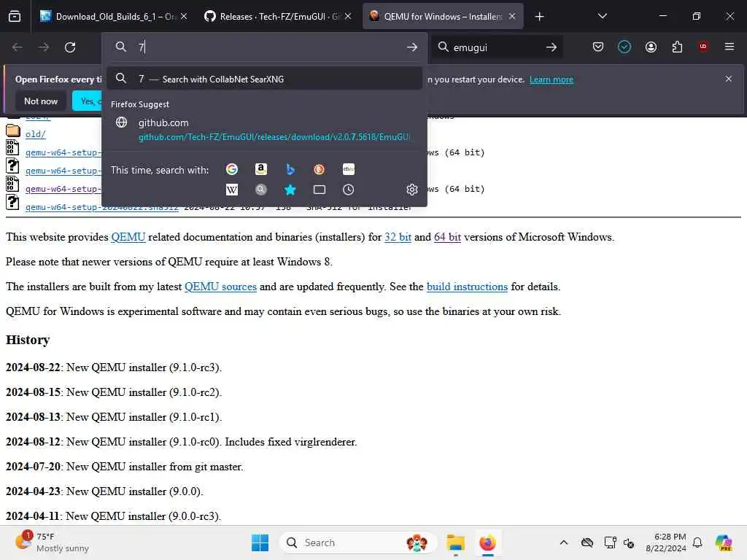The image size is (747, 560).
Task: Open the Firefox application menu
Action: tap(729, 47)
